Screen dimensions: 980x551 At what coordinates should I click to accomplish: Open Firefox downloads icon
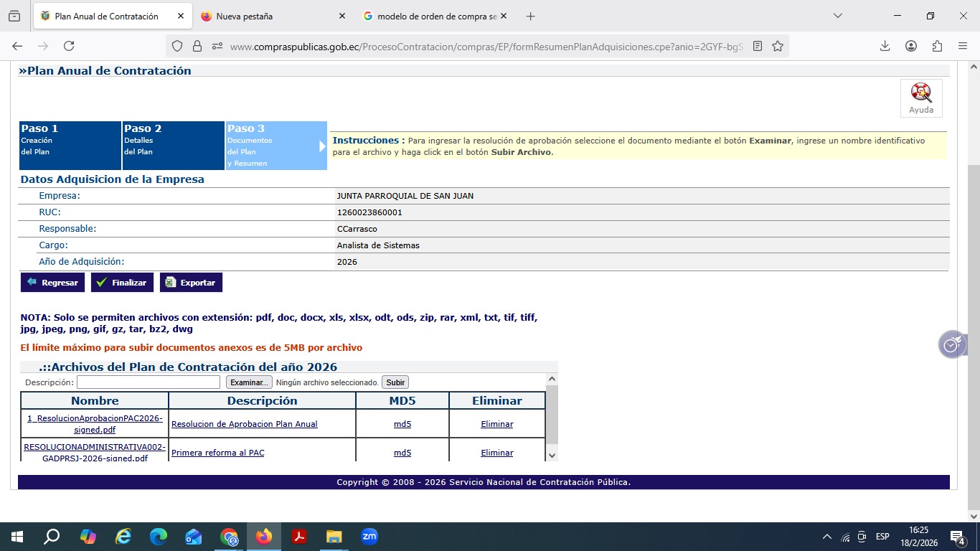tap(885, 46)
